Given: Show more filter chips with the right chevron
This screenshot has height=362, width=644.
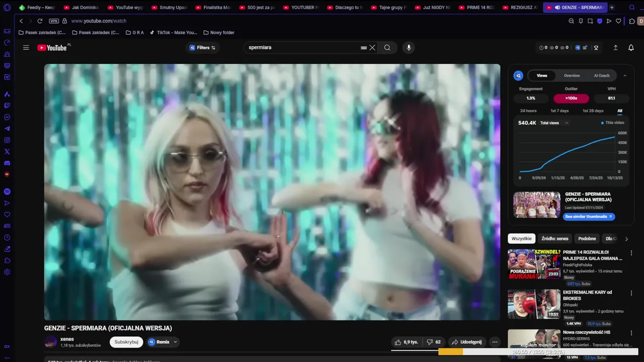Looking at the screenshot, I should [626, 239].
